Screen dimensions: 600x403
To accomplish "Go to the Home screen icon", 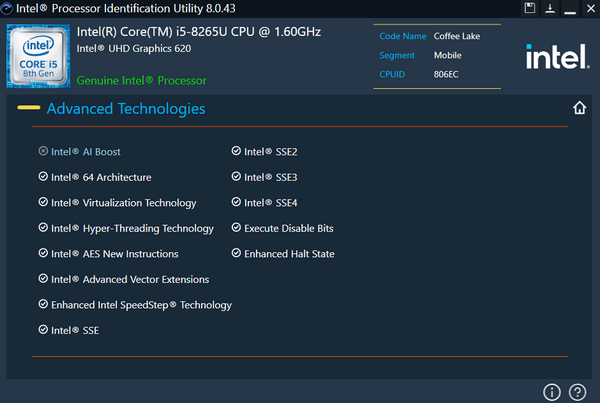I will [579, 108].
